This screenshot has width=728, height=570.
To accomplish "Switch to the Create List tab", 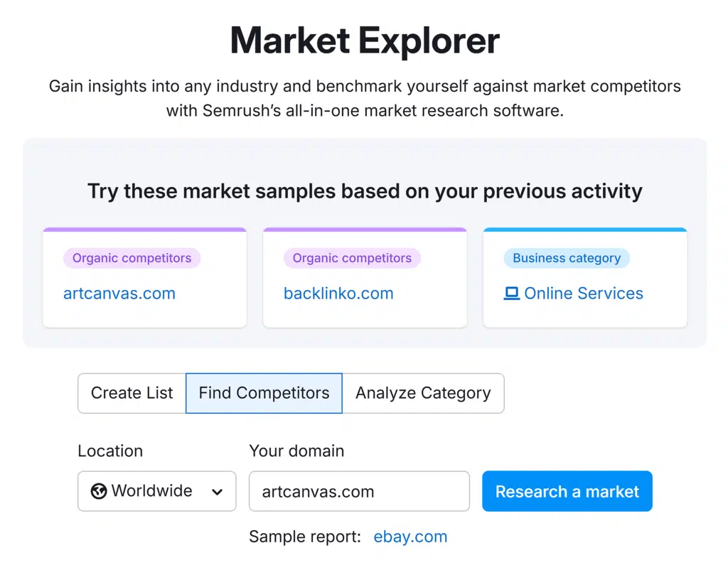I will click(x=132, y=393).
